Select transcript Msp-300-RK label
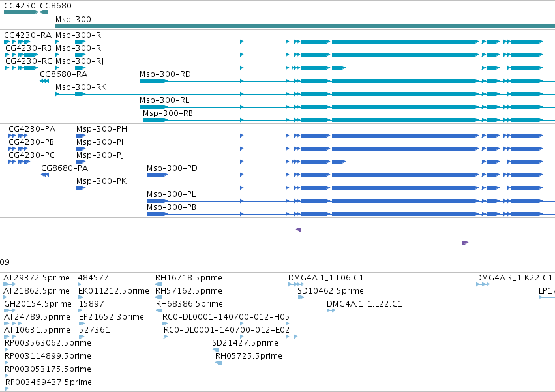This screenshot has width=555, height=392. tap(81, 87)
